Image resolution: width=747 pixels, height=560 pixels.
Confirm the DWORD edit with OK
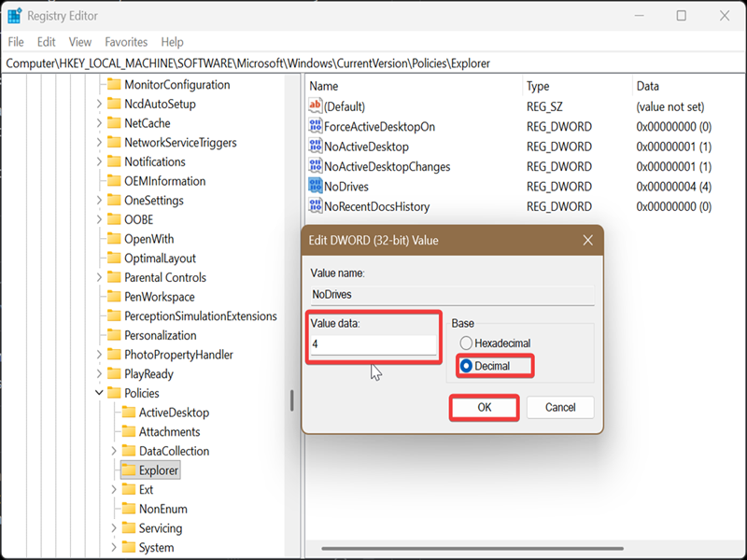point(485,407)
